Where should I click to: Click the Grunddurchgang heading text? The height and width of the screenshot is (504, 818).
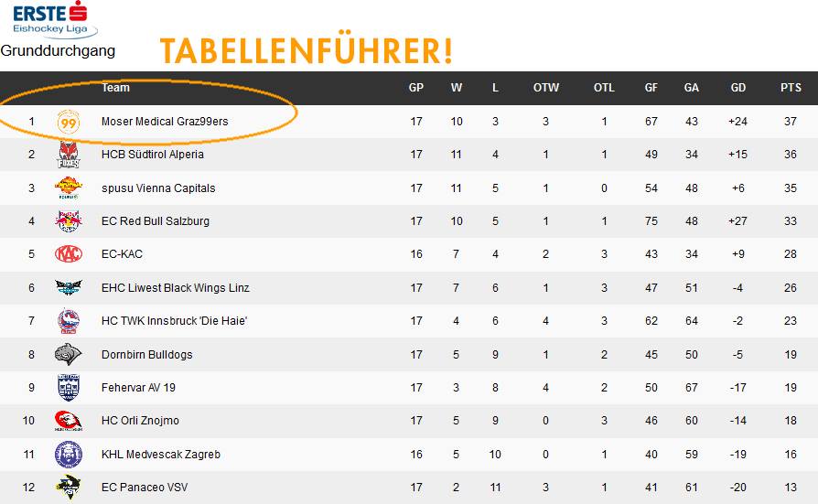pyautogui.click(x=58, y=51)
